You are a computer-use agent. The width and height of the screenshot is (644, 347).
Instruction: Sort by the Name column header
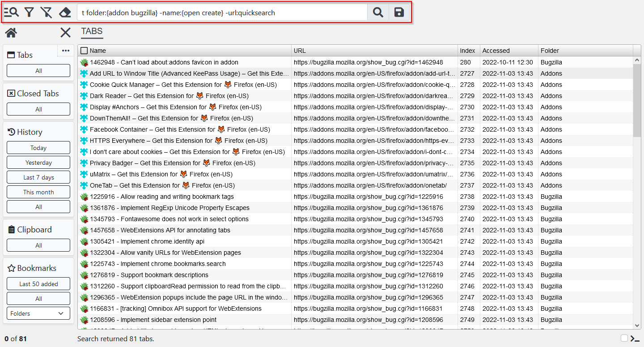[x=184, y=51]
